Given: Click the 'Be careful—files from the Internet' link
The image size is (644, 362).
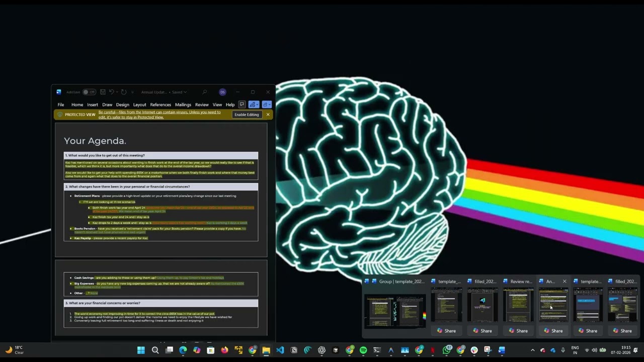Looking at the screenshot, I should [x=159, y=115].
